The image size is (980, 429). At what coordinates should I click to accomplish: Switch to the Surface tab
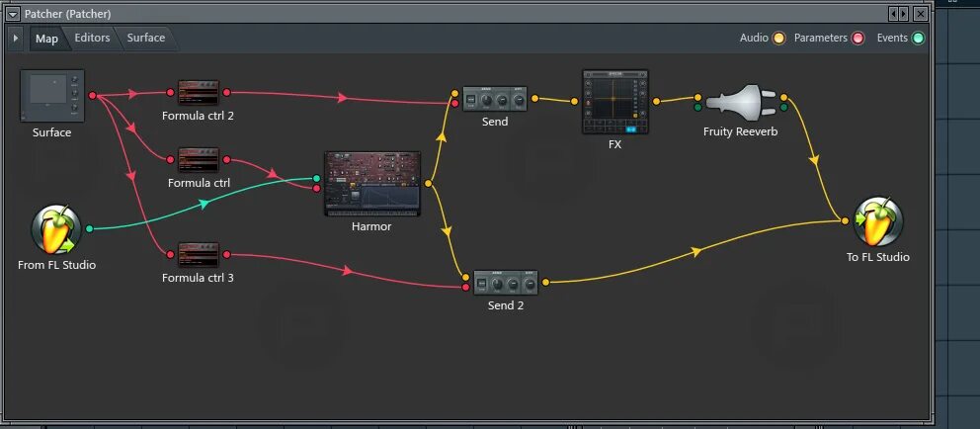pos(145,38)
